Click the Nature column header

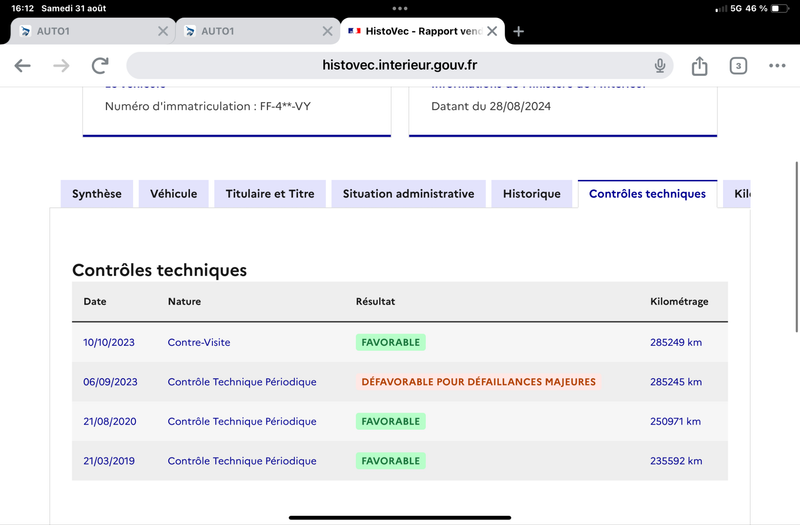(184, 302)
